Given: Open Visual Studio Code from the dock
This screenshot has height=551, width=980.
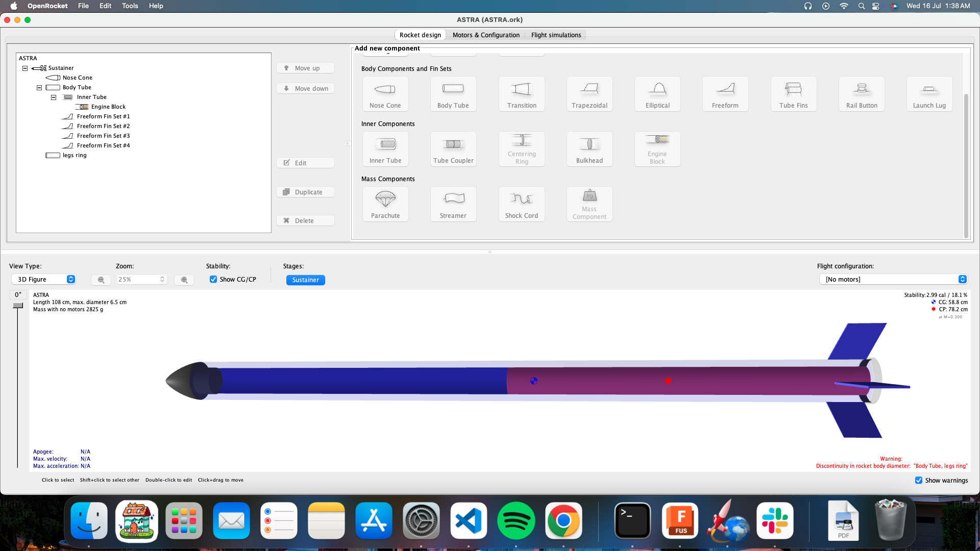Looking at the screenshot, I should 469,521.
